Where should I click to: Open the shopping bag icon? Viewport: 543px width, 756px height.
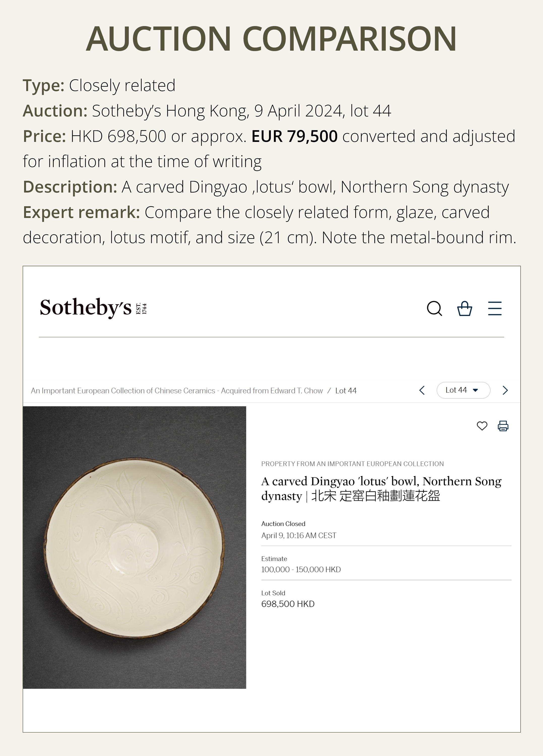coord(464,308)
